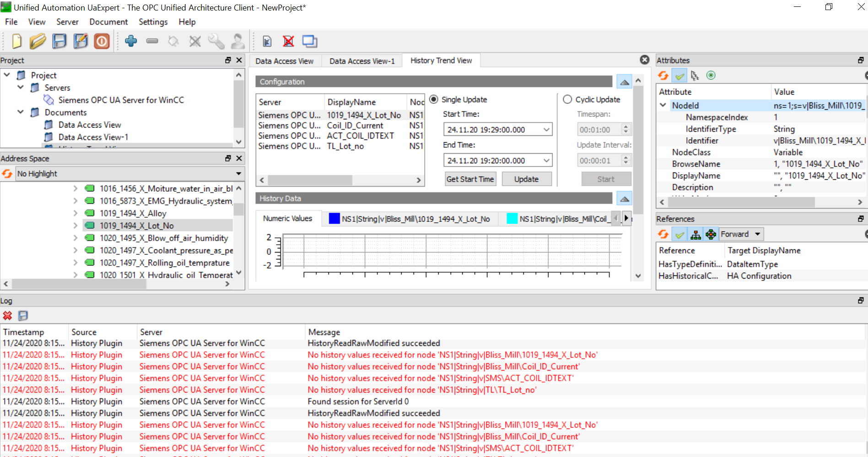Refresh the Attributes panel
Viewport: 868px width, 457px height.
[663, 75]
